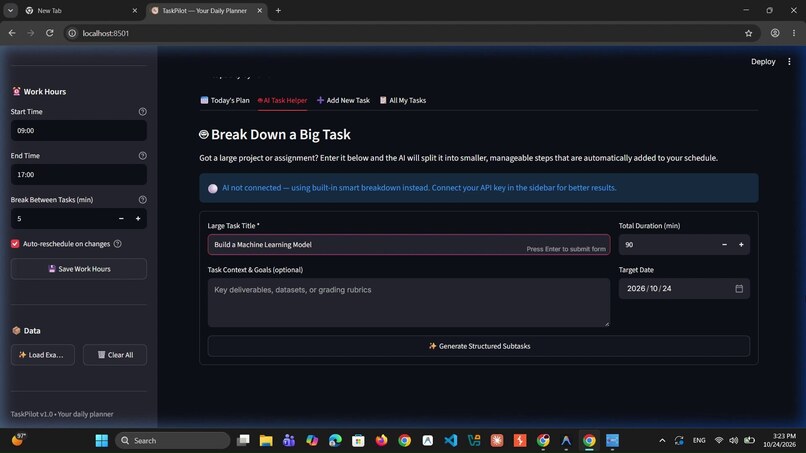The width and height of the screenshot is (806, 453).
Task: View site information icon
Action: point(72,33)
